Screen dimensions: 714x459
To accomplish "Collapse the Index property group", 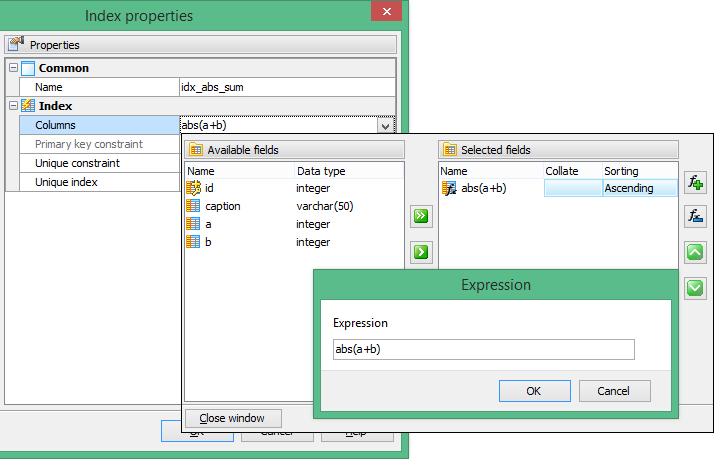I will click(x=13, y=106).
